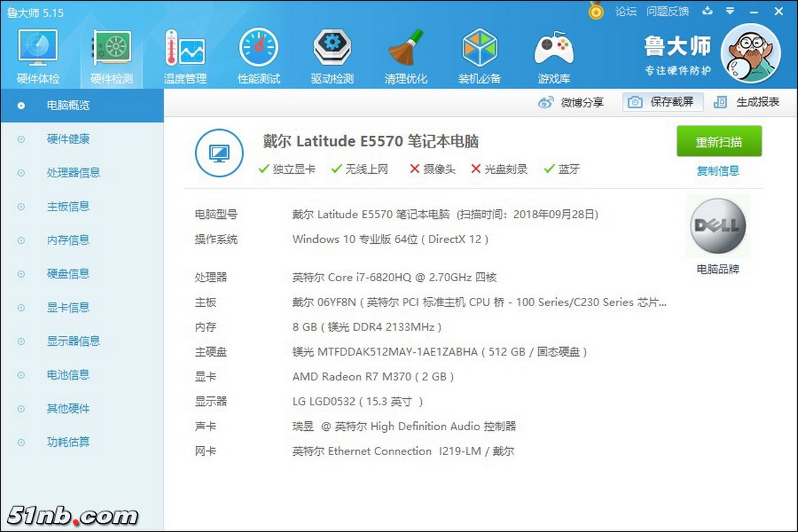
Task: Click the 鲁大师 mascot avatar
Action: click(x=750, y=53)
